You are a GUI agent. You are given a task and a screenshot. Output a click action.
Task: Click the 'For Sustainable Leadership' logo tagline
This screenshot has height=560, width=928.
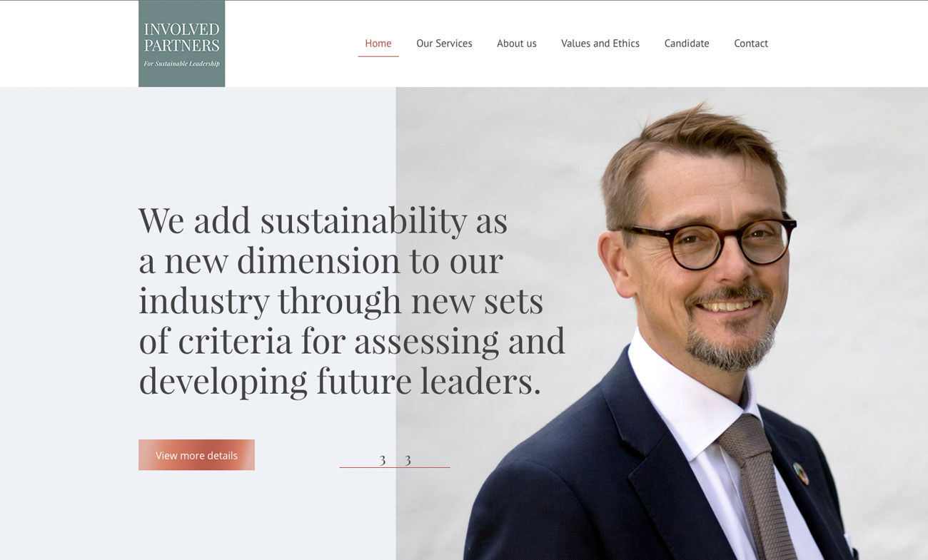point(181,63)
